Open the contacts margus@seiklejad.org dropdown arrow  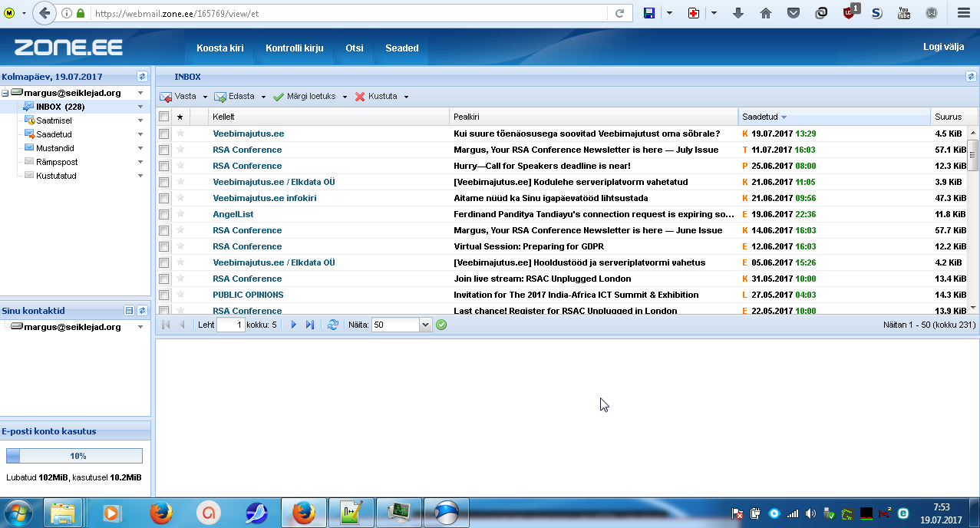(140, 327)
